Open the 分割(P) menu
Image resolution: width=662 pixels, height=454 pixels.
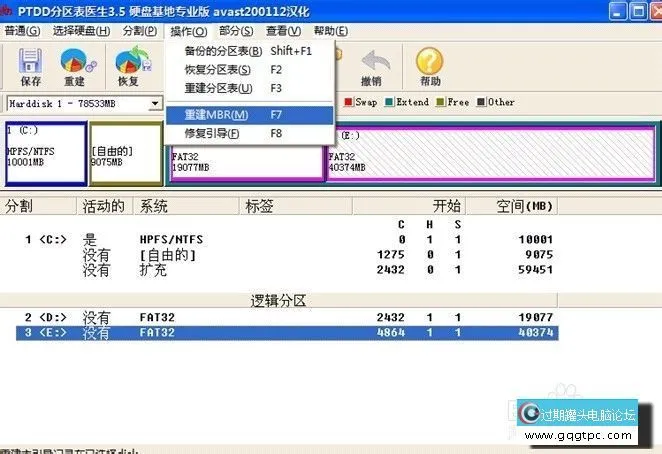pyautogui.click(x=140, y=31)
